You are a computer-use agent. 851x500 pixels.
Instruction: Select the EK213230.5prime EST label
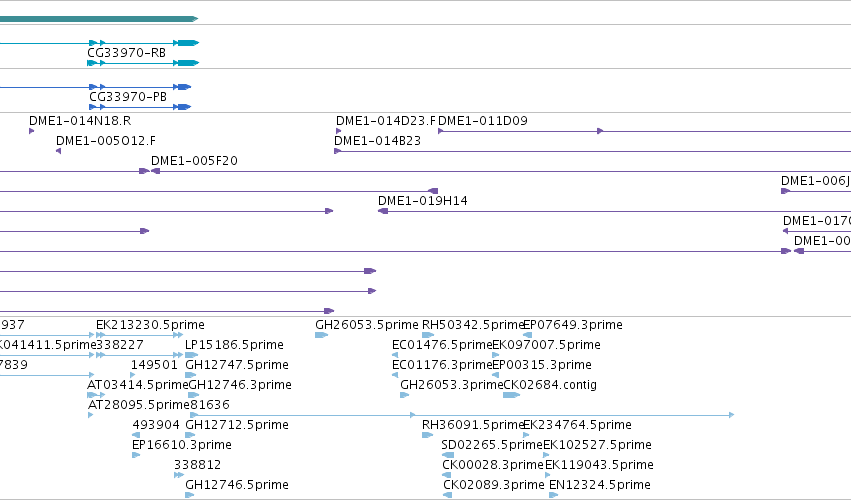pyautogui.click(x=150, y=325)
